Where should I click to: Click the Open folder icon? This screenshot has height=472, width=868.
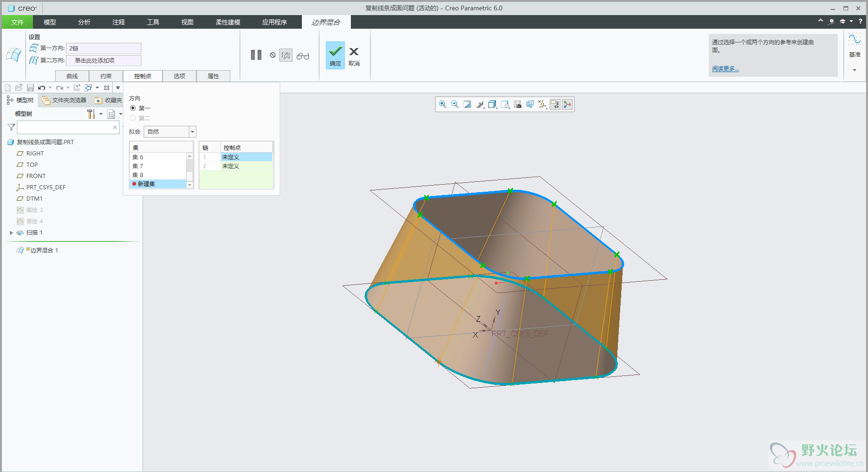pos(19,88)
